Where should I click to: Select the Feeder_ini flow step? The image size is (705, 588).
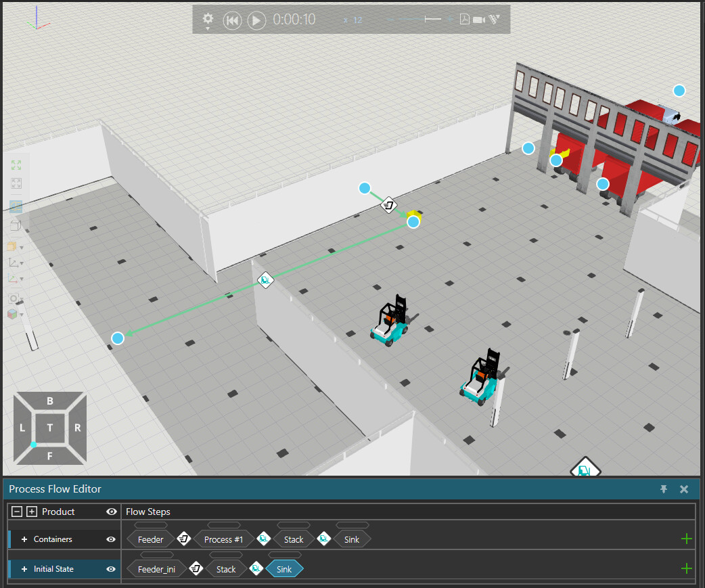pos(156,569)
